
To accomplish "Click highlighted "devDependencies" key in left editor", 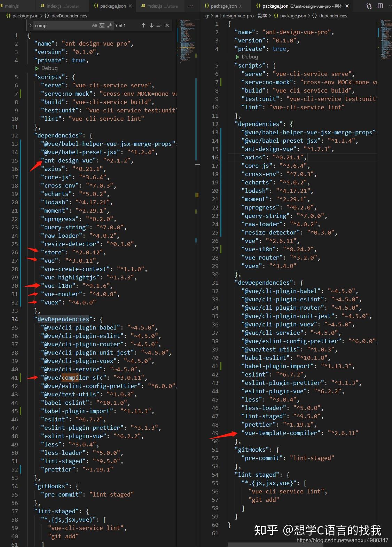I will point(63,319).
